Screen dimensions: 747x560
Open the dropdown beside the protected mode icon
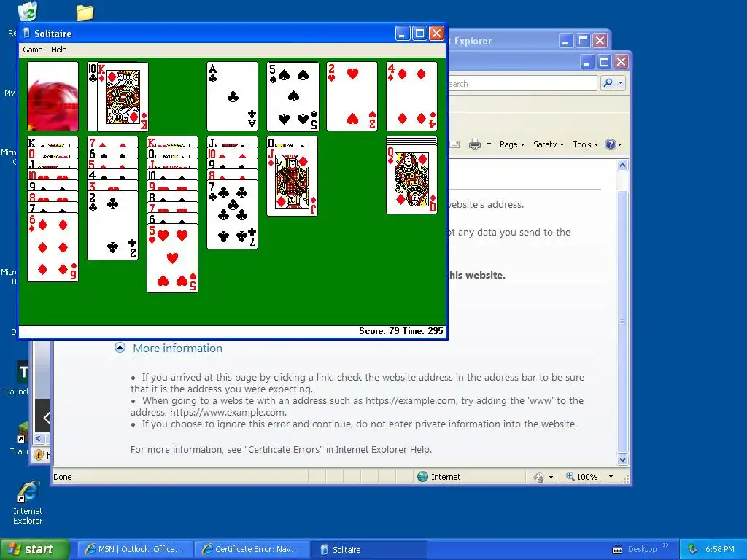[x=551, y=477]
